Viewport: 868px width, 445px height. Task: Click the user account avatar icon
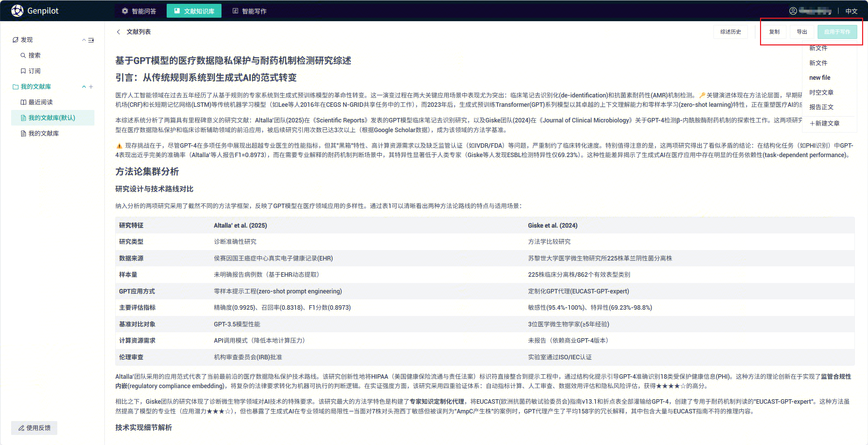tap(793, 11)
